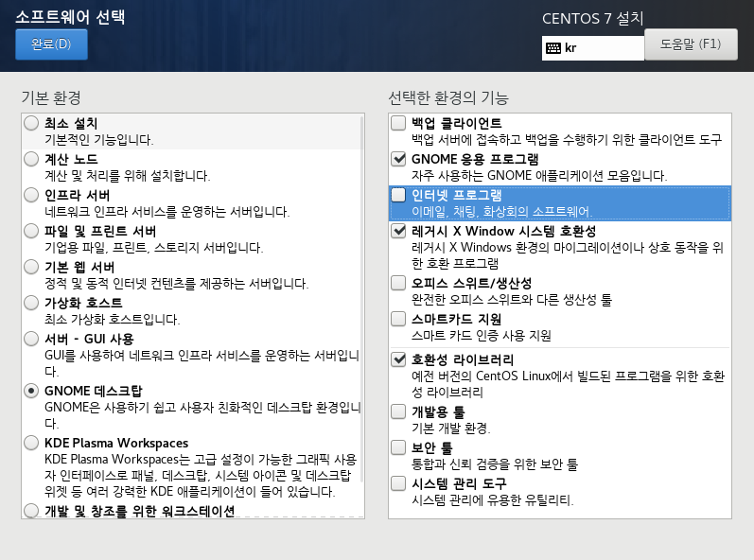Select 가상화 호스트 radio button
This screenshot has width=754, height=560.
pyautogui.click(x=31, y=303)
